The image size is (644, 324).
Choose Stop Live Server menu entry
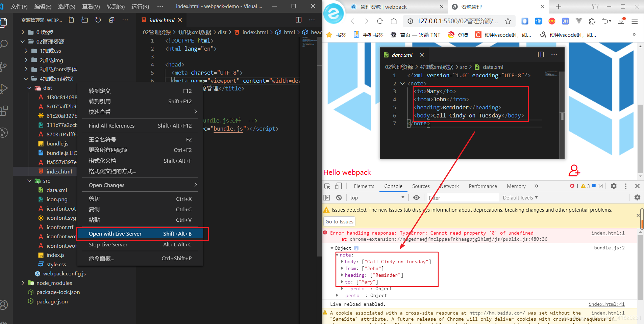click(140, 244)
